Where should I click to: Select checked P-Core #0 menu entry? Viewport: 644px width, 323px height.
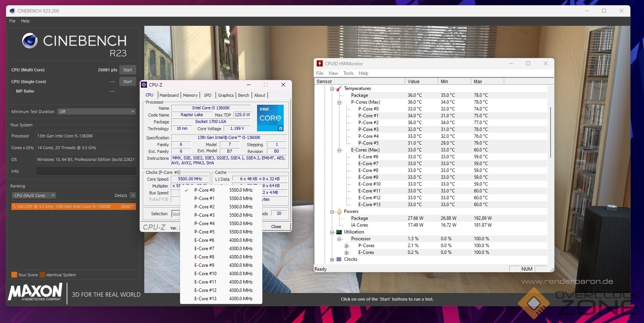(204, 190)
